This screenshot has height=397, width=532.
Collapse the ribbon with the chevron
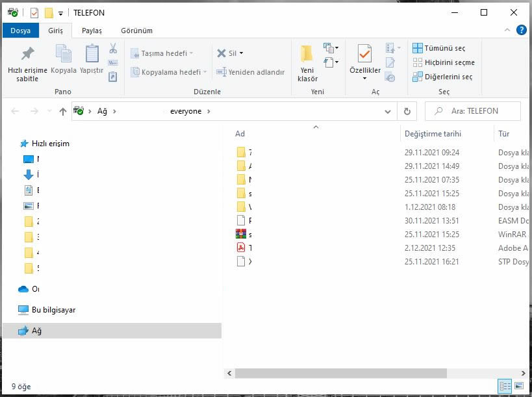point(507,30)
